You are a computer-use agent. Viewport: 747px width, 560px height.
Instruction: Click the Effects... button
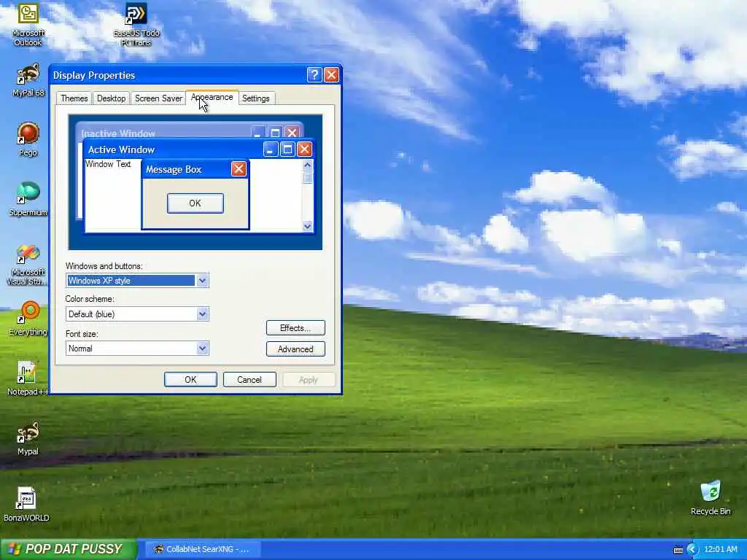(x=295, y=328)
